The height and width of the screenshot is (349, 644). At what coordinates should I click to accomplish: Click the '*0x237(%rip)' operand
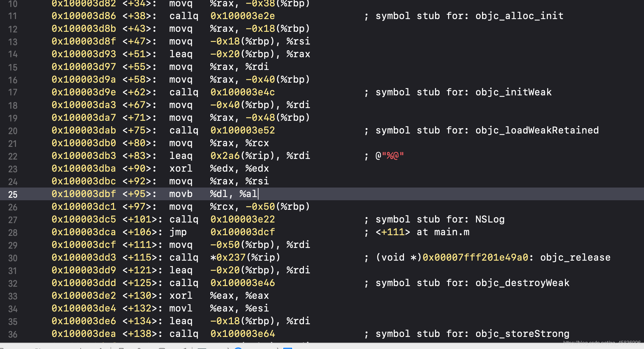click(x=245, y=257)
